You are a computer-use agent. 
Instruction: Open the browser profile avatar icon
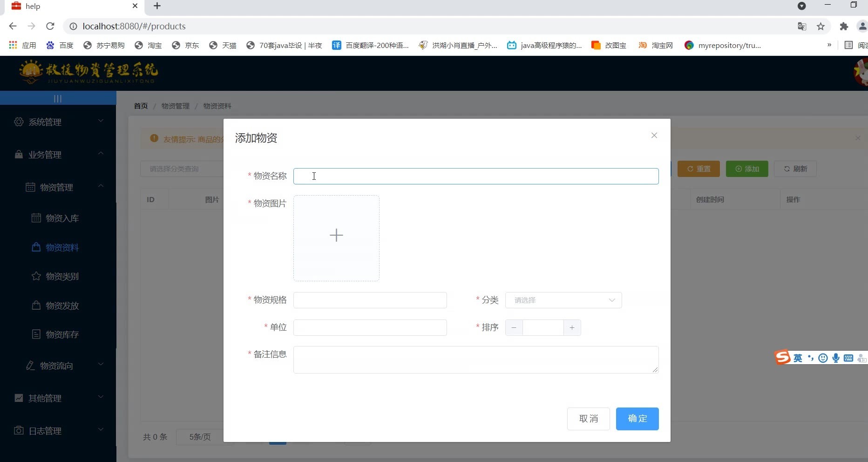[x=862, y=27]
